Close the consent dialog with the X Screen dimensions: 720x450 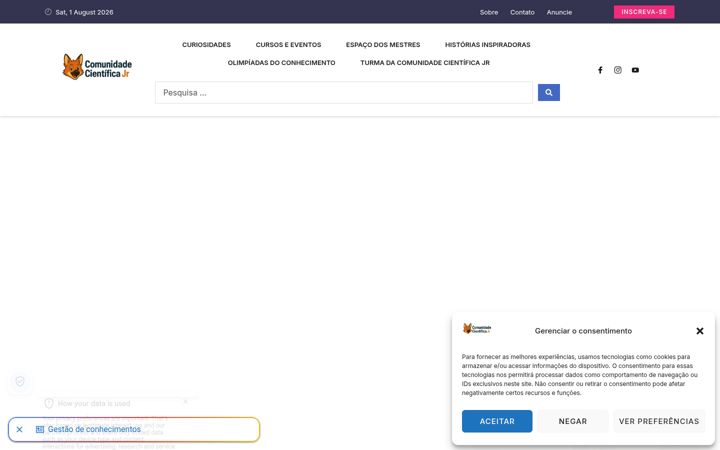pos(700,331)
